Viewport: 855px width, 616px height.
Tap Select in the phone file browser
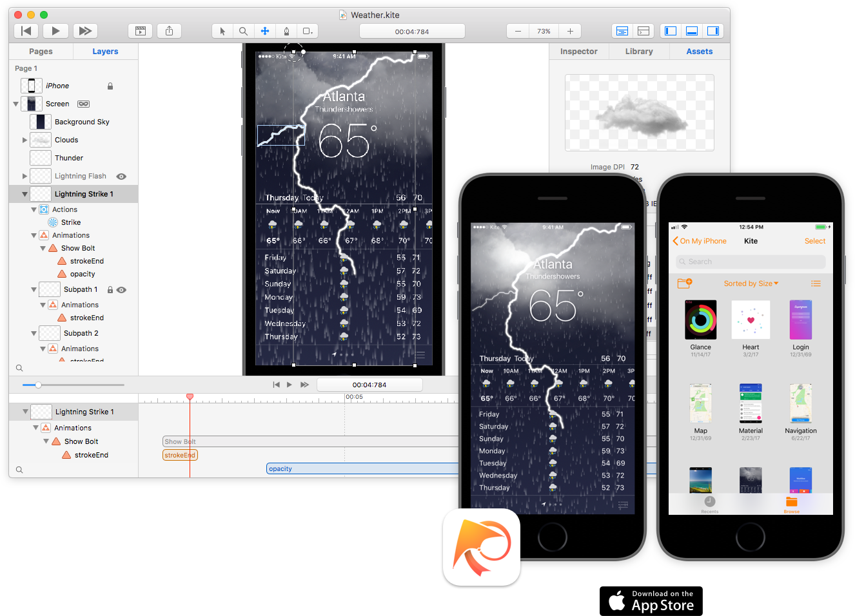[815, 241]
